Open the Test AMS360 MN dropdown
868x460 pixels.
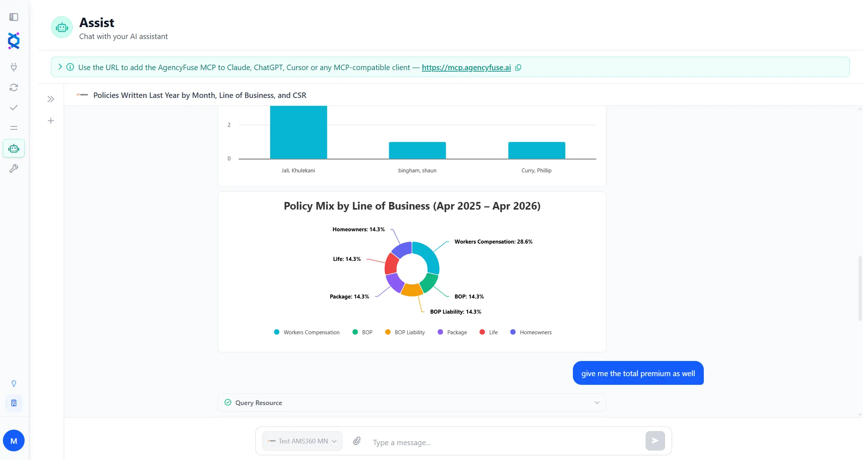tap(302, 441)
